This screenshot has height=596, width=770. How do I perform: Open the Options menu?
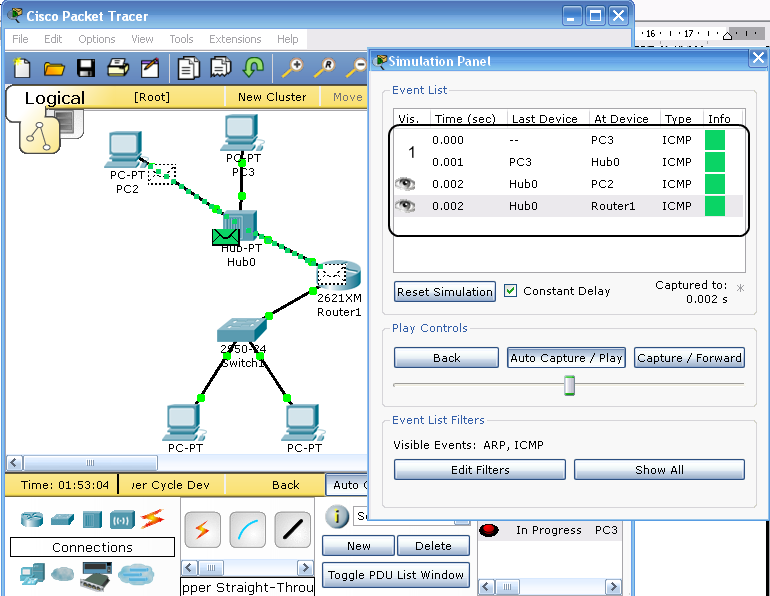coord(97,39)
